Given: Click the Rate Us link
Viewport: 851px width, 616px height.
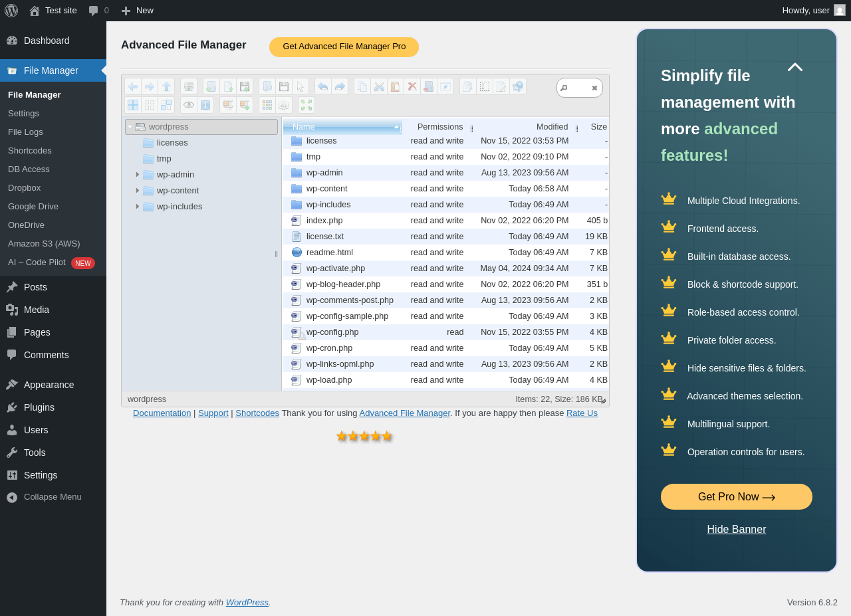Looking at the screenshot, I should pyautogui.click(x=582, y=413).
